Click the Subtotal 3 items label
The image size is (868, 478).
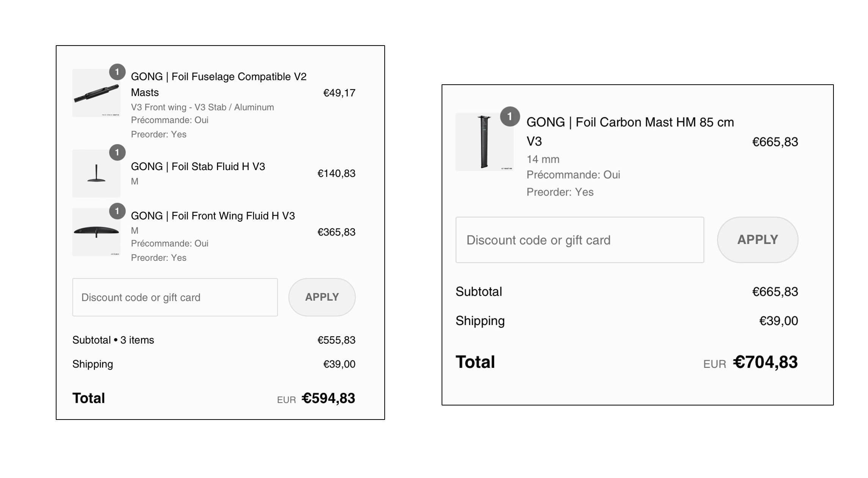point(113,340)
